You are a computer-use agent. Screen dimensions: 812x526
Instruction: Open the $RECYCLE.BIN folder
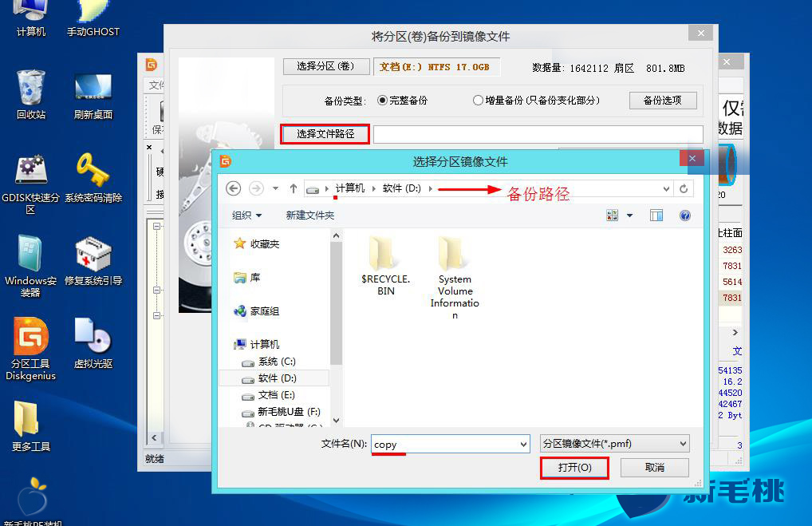click(x=386, y=267)
